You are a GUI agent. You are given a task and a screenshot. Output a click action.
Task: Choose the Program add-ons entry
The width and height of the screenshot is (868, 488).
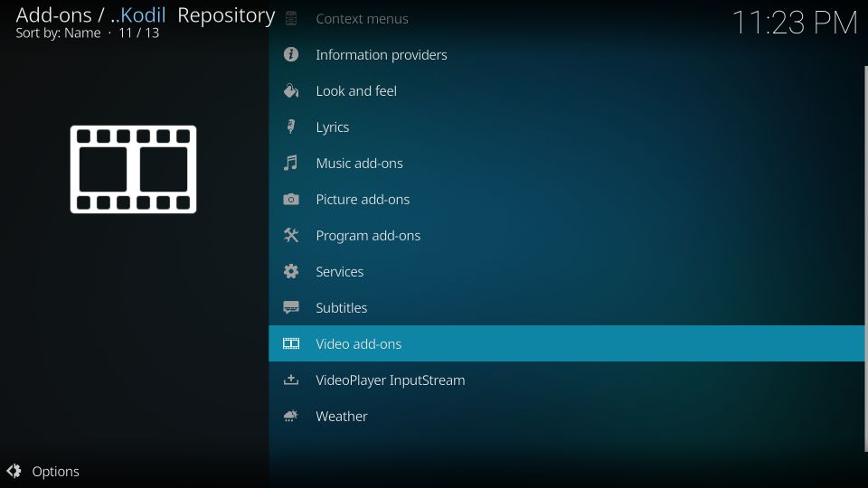click(367, 236)
